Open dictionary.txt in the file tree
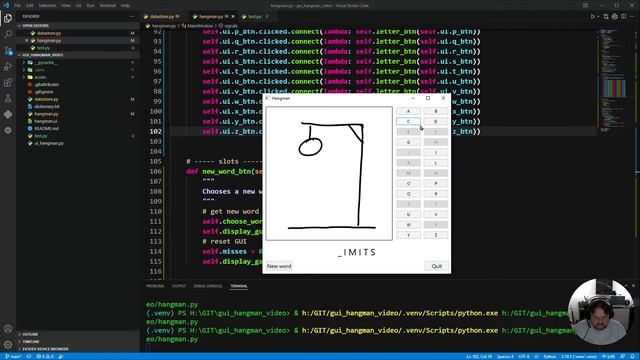 47,107
